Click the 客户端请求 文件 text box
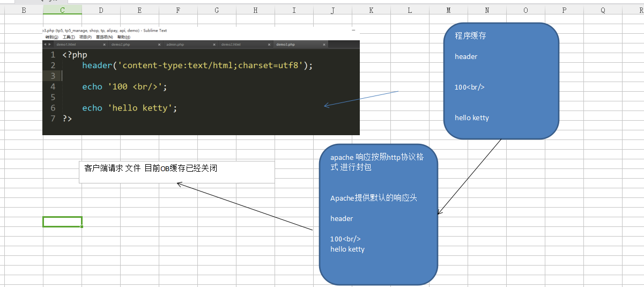Screen dimensions: 644x287 coord(176,172)
